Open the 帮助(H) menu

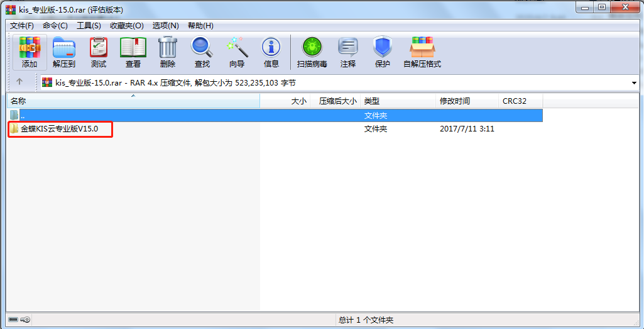tap(200, 26)
